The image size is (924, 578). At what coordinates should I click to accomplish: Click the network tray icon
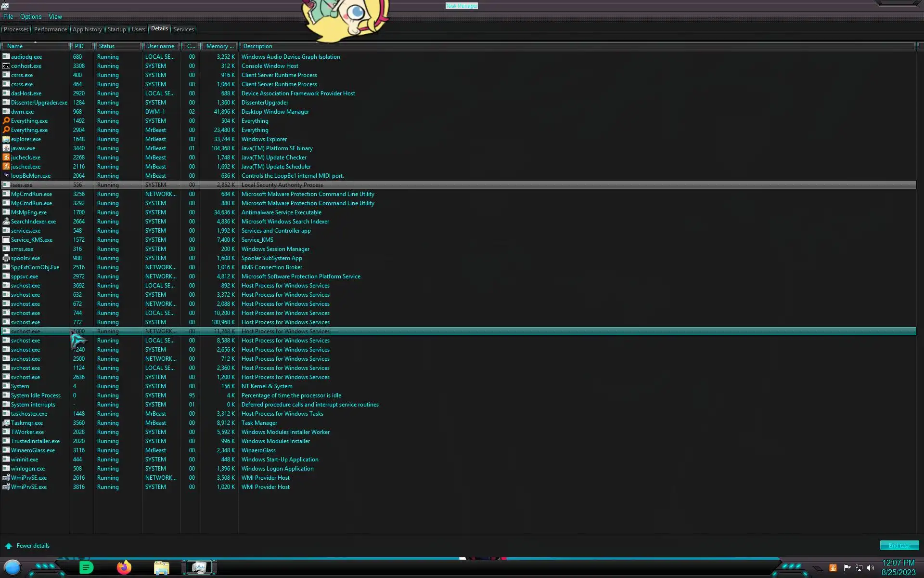click(859, 568)
